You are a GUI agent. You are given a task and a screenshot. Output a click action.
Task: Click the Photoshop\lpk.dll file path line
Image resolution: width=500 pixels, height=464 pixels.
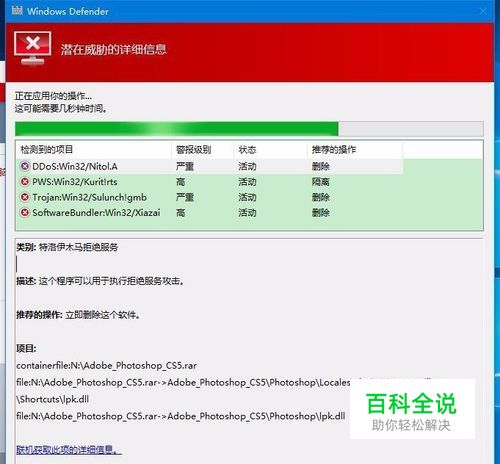click(181, 416)
